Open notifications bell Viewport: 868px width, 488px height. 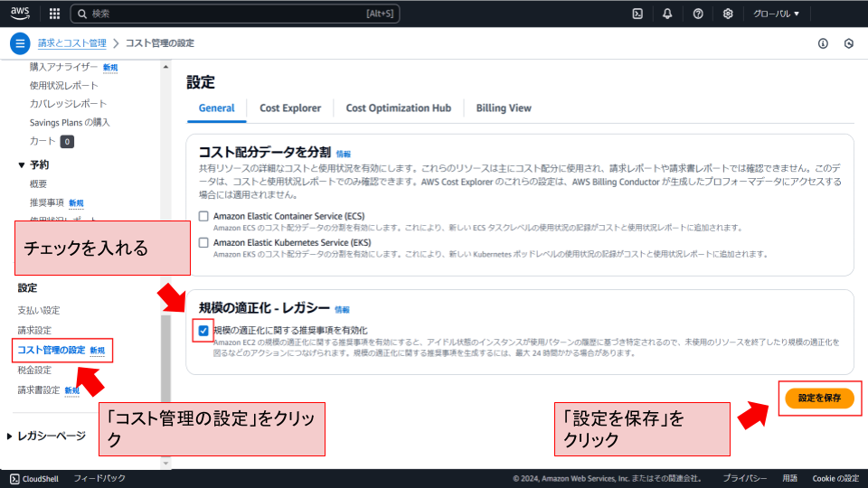click(x=667, y=14)
